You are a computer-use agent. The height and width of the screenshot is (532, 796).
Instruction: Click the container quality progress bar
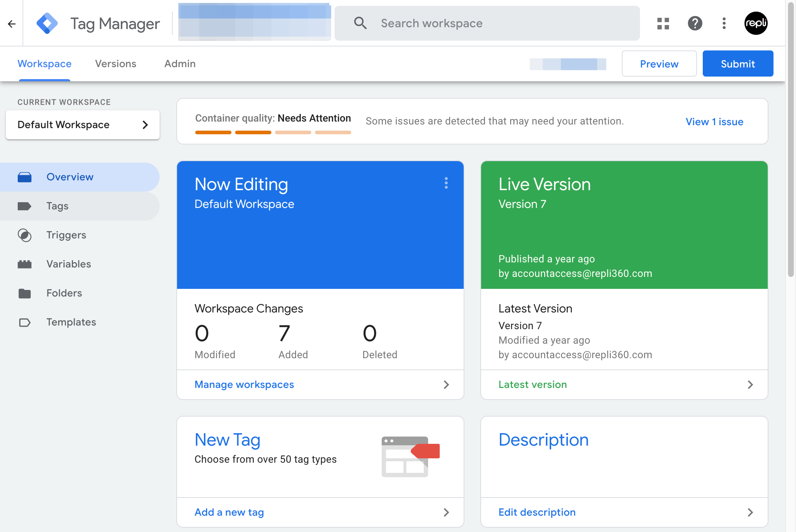pos(273,132)
